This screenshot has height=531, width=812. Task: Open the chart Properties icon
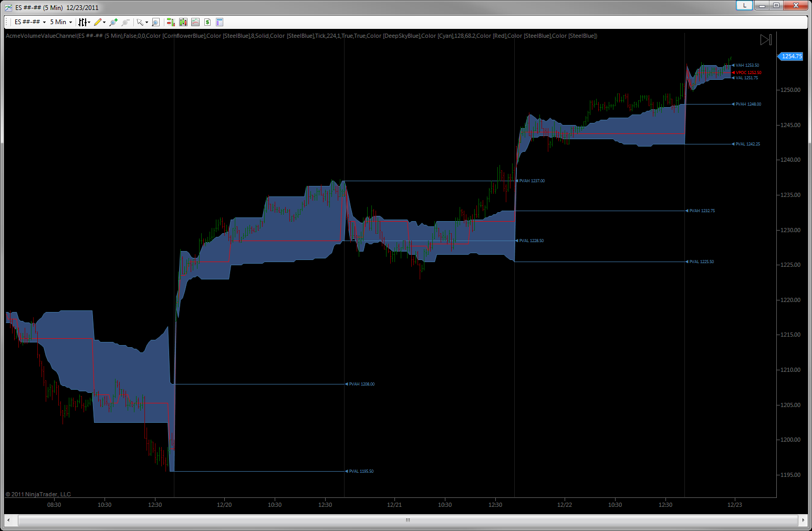coord(220,22)
